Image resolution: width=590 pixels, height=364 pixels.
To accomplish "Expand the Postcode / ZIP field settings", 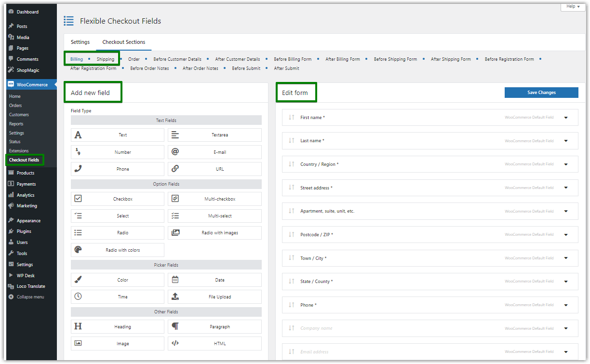I will (566, 235).
